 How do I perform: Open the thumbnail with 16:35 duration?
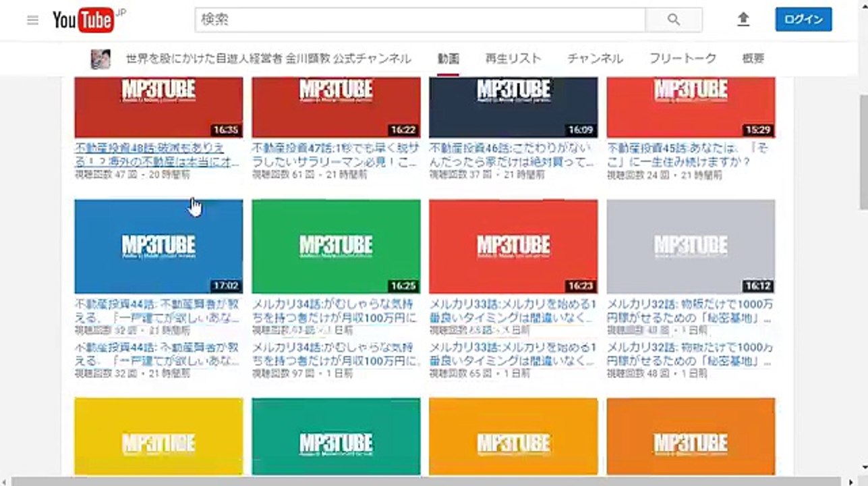point(158,107)
